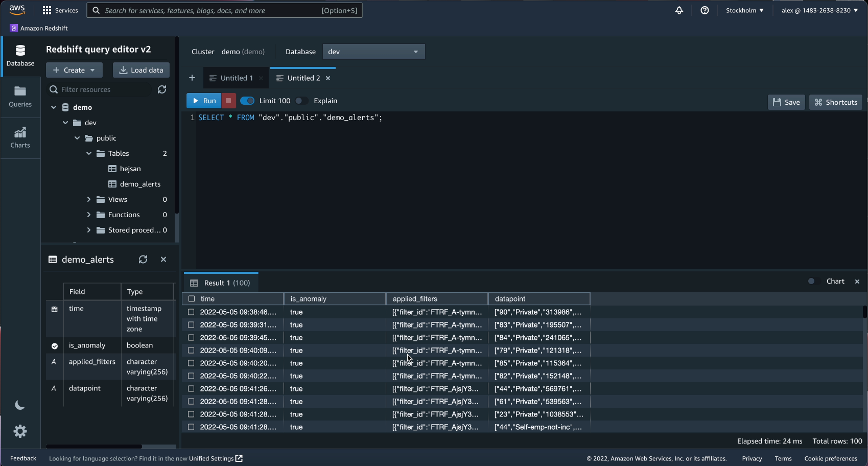Image resolution: width=868 pixels, height=466 pixels.
Task: Open the alex account dropdown
Action: pyautogui.click(x=819, y=10)
